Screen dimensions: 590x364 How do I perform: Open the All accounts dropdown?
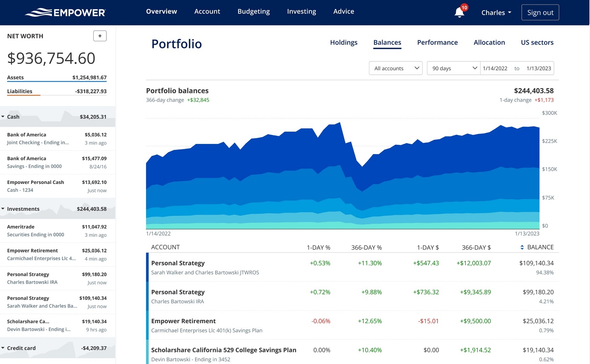coord(396,68)
